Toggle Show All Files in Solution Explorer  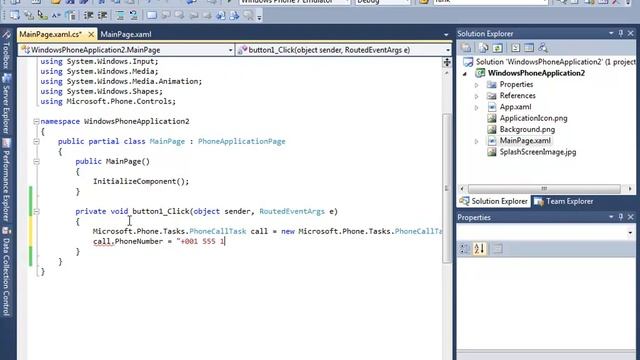click(484, 48)
